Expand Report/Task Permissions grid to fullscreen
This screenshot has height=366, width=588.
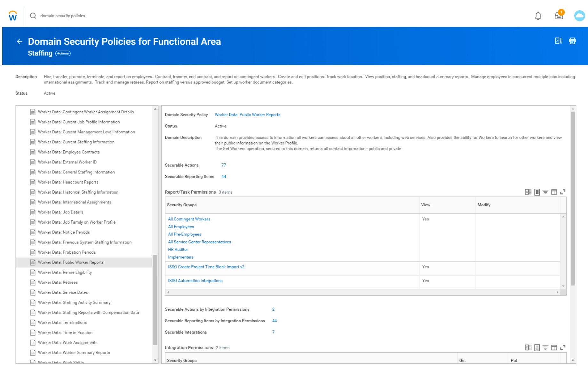pyautogui.click(x=563, y=192)
